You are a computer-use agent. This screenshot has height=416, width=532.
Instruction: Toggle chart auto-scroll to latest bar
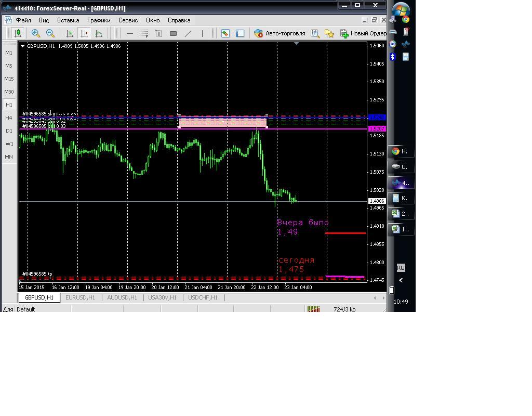[x=70, y=33]
